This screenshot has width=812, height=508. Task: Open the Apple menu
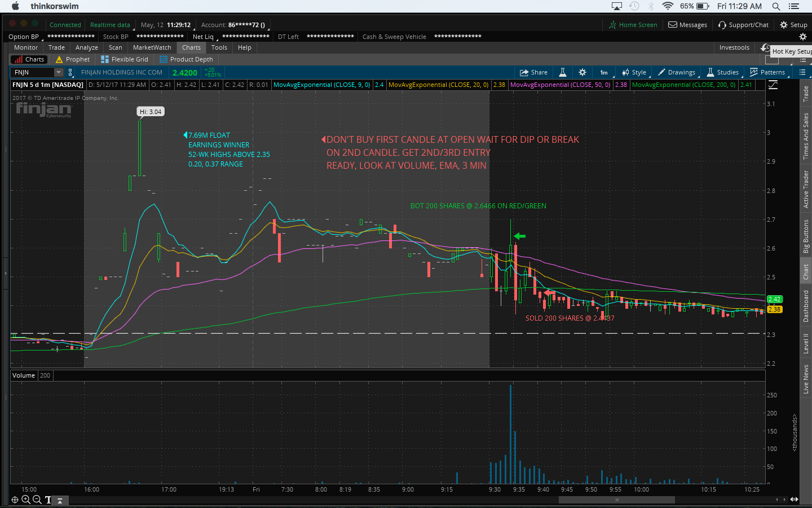[15, 6]
